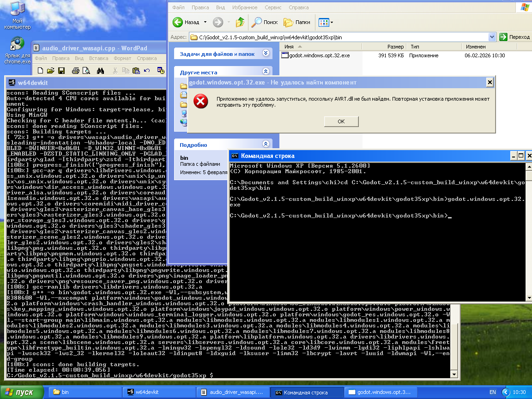Click the Print icon in WordPad toolbar

(76, 71)
